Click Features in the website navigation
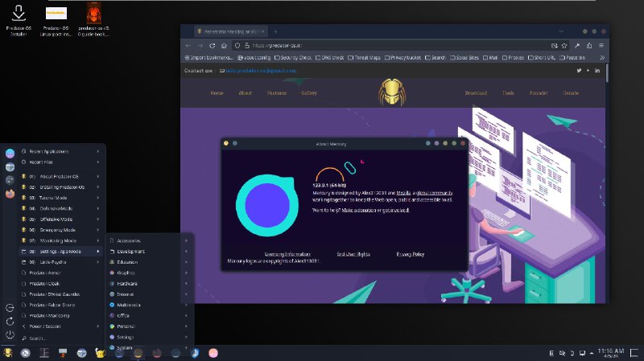 [x=277, y=93]
